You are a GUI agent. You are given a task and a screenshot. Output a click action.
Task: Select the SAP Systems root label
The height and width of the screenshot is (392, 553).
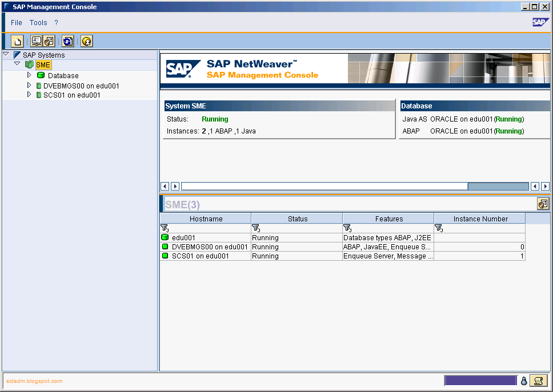click(x=44, y=55)
